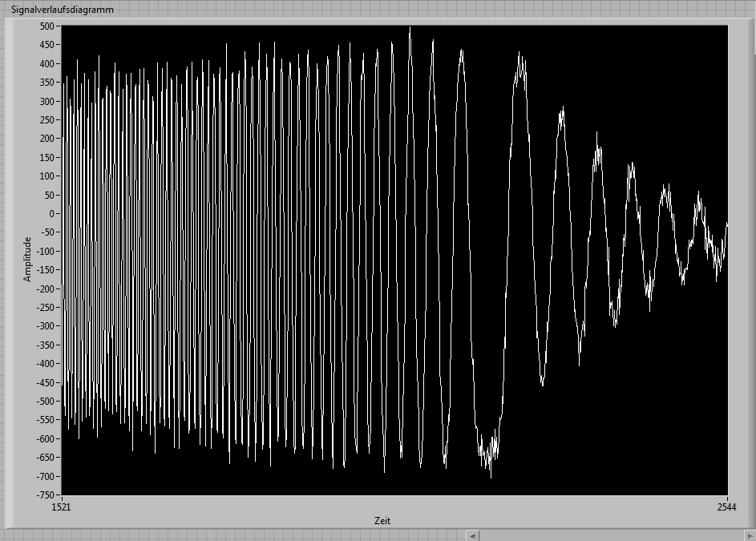Click the y-axis tick value 150

pos(46,158)
